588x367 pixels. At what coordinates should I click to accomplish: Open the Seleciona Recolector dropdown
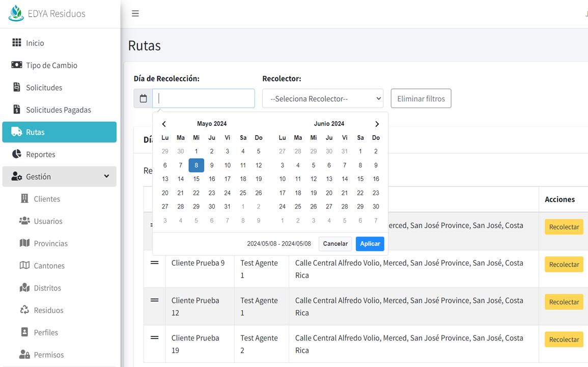tap(322, 98)
